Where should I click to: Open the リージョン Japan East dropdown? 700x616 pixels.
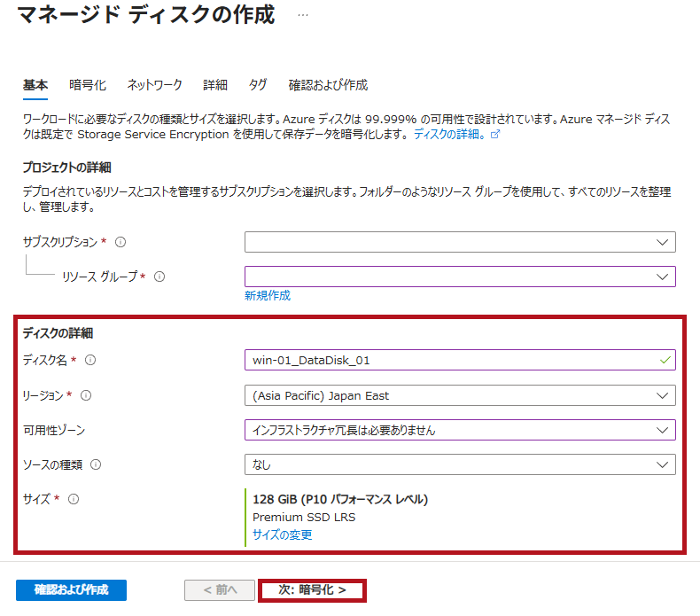click(x=460, y=395)
